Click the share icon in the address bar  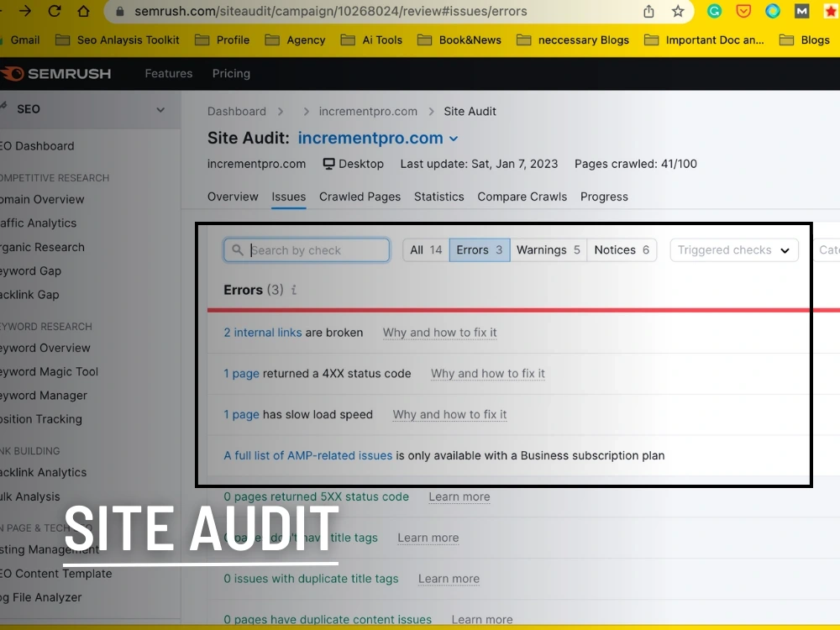pos(648,11)
